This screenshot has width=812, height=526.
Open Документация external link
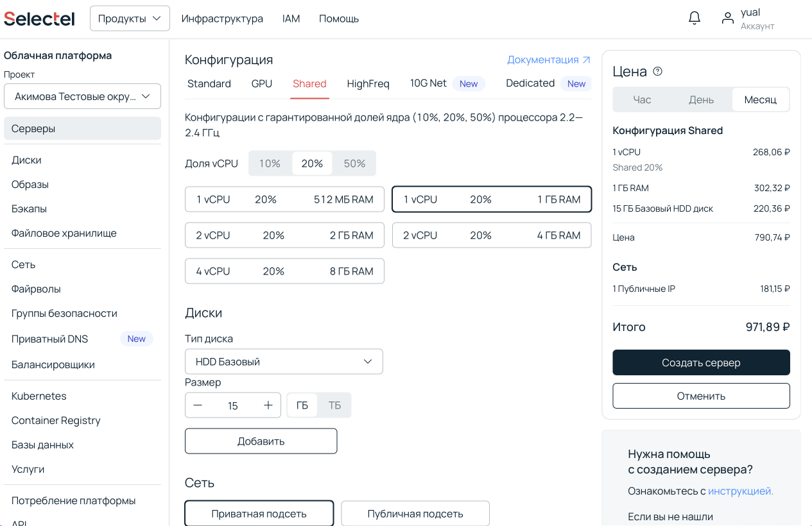pos(549,60)
